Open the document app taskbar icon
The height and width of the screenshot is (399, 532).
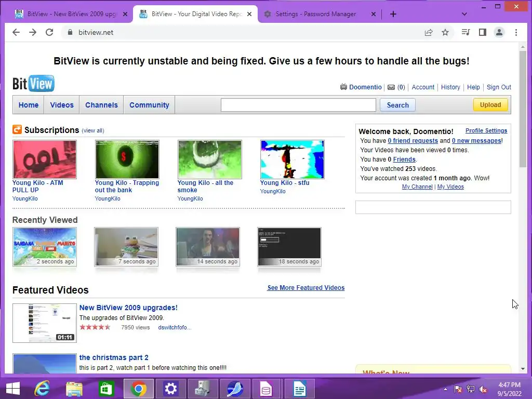pyautogui.click(x=299, y=389)
